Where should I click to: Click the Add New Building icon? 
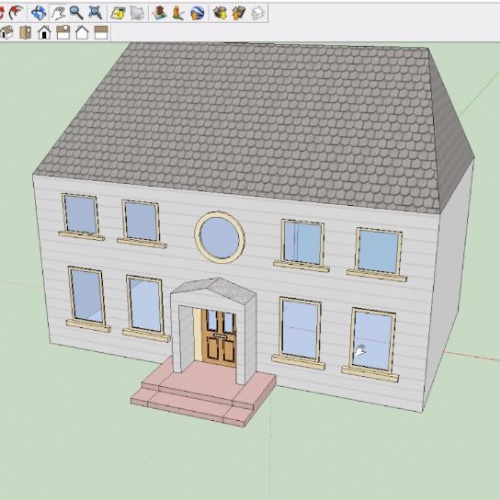coord(160,13)
